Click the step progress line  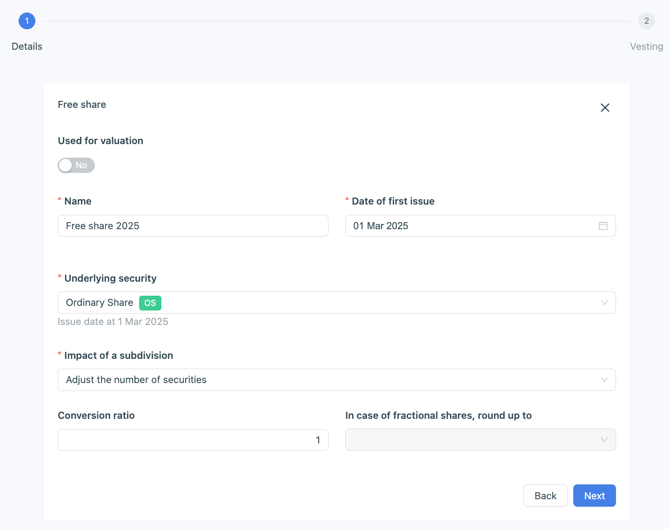(x=336, y=21)
